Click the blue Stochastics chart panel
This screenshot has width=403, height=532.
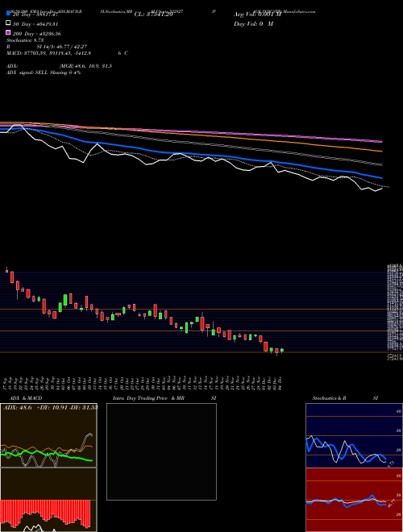point(354,435)
